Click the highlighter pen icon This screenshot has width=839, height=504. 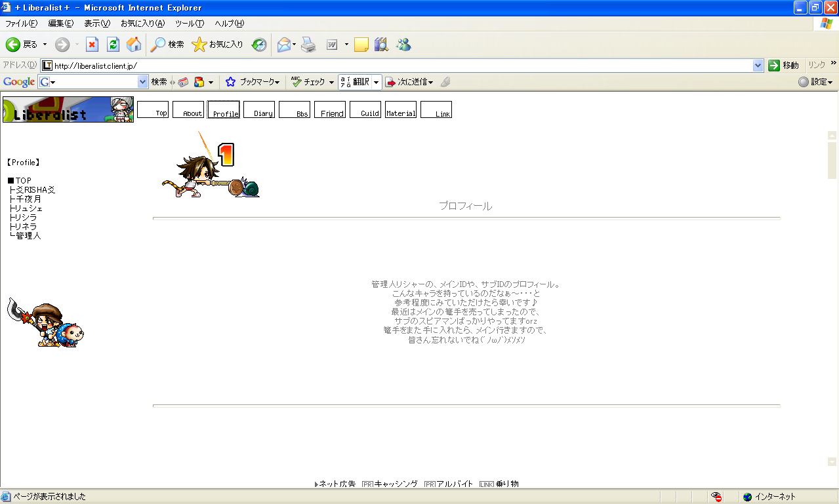tap(445, 82)
